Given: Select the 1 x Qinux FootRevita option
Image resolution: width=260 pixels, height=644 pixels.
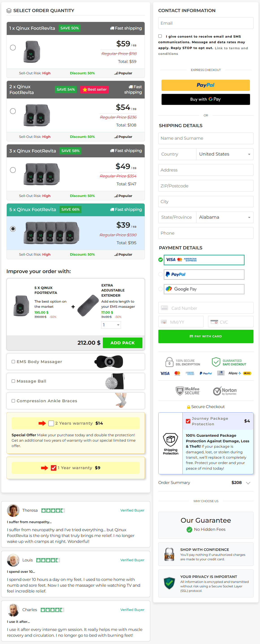Looking at the screenshot, I should (x=13, y=47).
